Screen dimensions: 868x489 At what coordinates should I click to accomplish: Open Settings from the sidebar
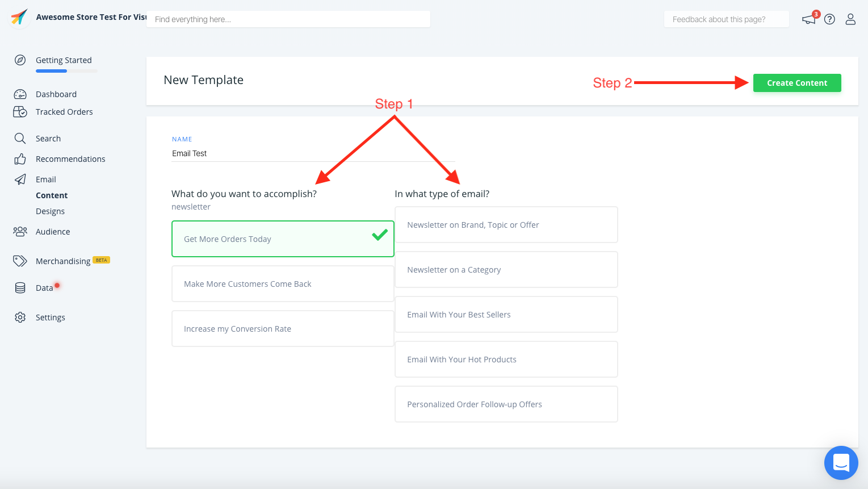[x=51, y=317]
